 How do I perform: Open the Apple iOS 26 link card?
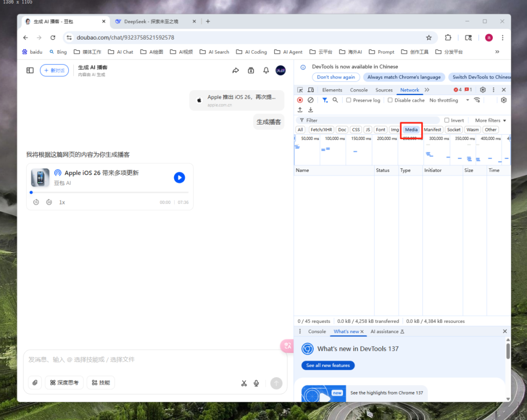[x=237, y=100]
